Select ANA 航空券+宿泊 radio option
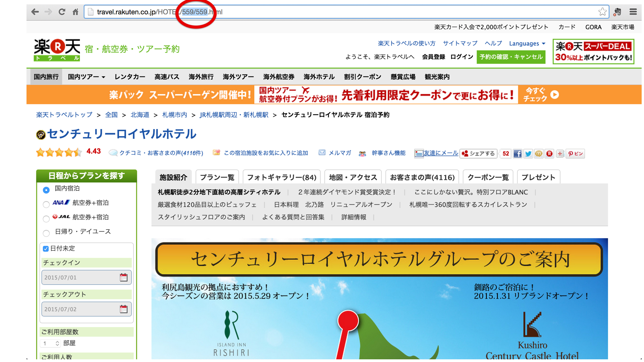This screenshot has width=644, height=362. pos(46,204)
